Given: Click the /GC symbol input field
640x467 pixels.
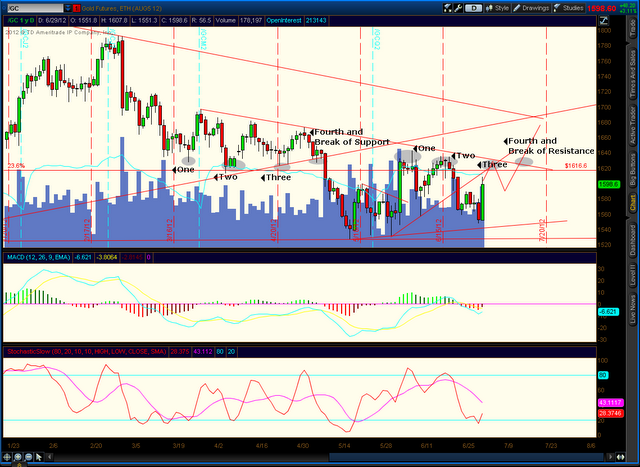Looking at the screenshot, I should click(36, 8).
